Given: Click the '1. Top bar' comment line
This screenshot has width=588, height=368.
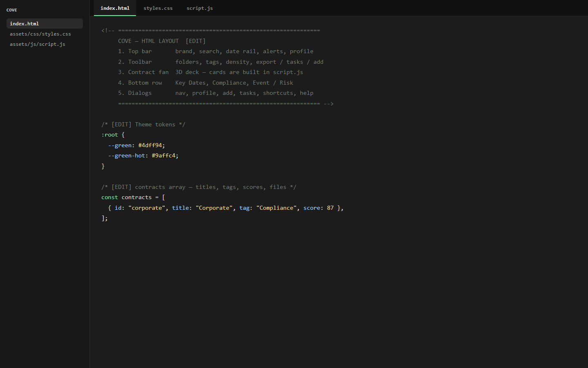Looking at the screenshot, I should click(x=216, y=52).
